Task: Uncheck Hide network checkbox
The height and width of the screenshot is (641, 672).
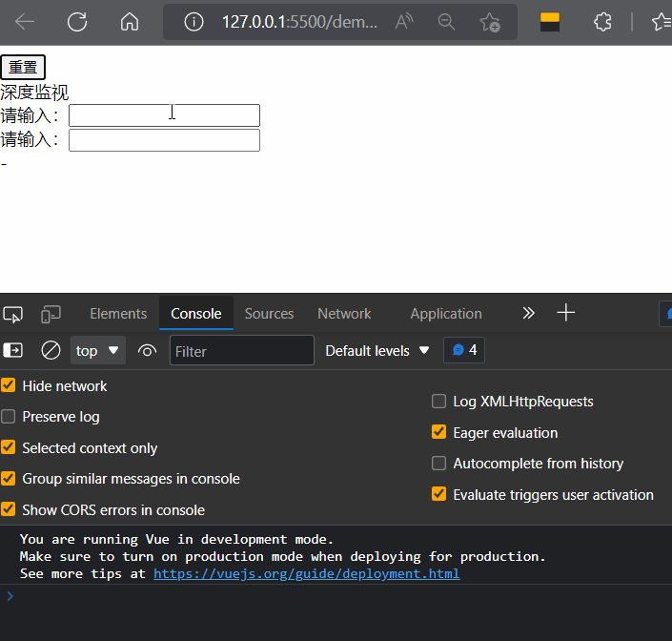Action: [9, 385]
